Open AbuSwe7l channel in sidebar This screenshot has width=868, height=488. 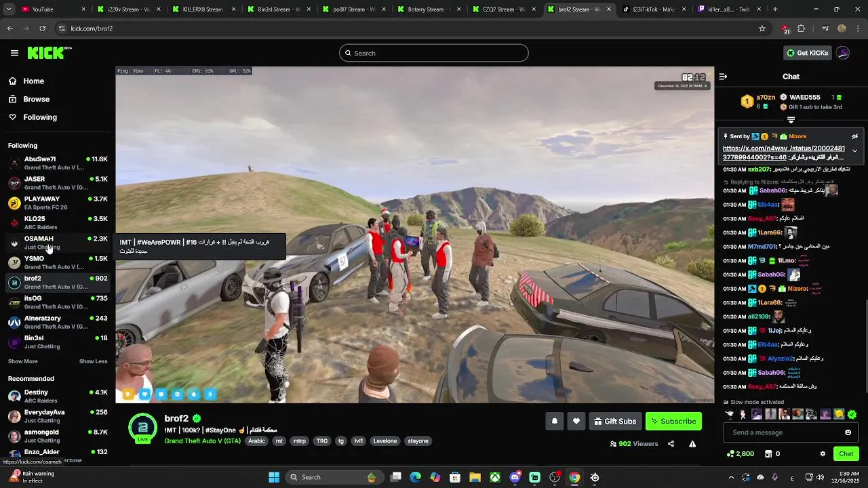pos(58,163)
